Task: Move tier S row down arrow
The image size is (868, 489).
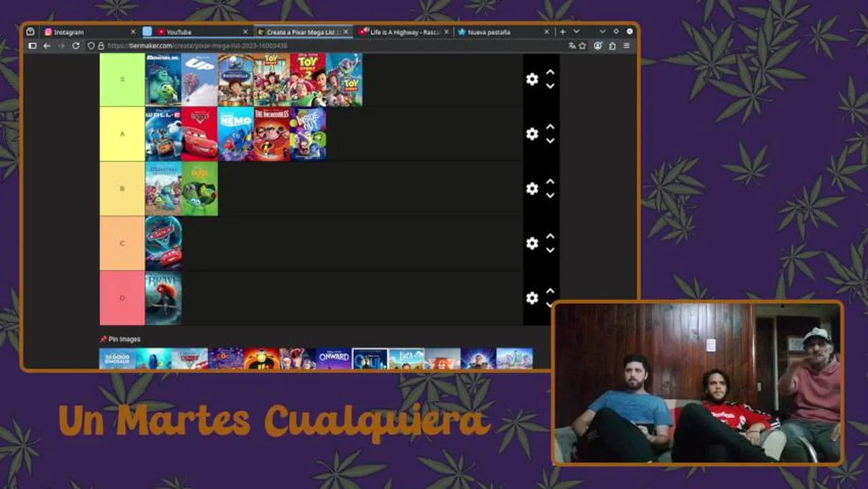Action: [550, 86]
